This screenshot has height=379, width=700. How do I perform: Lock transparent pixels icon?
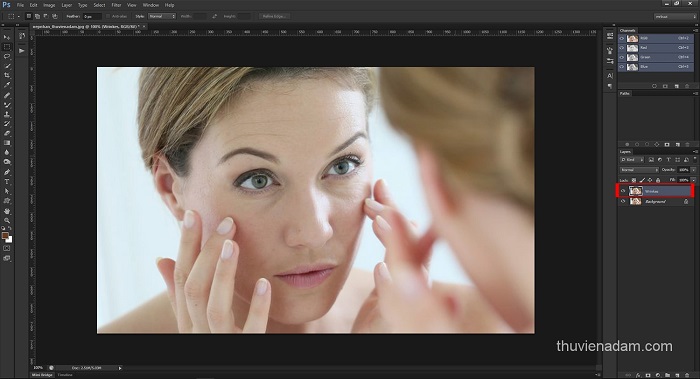click(x=634, y=180)
